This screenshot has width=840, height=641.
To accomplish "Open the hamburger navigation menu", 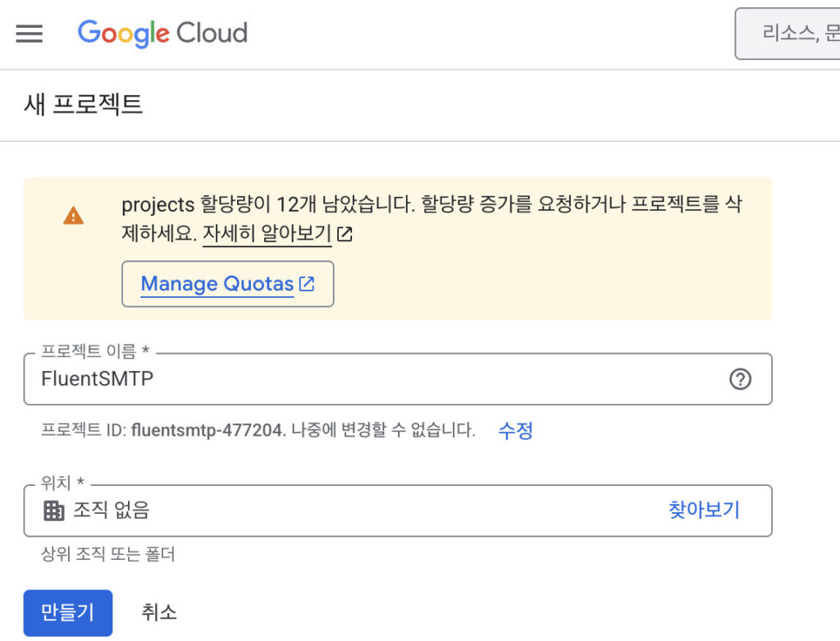I will click(29, 33).
